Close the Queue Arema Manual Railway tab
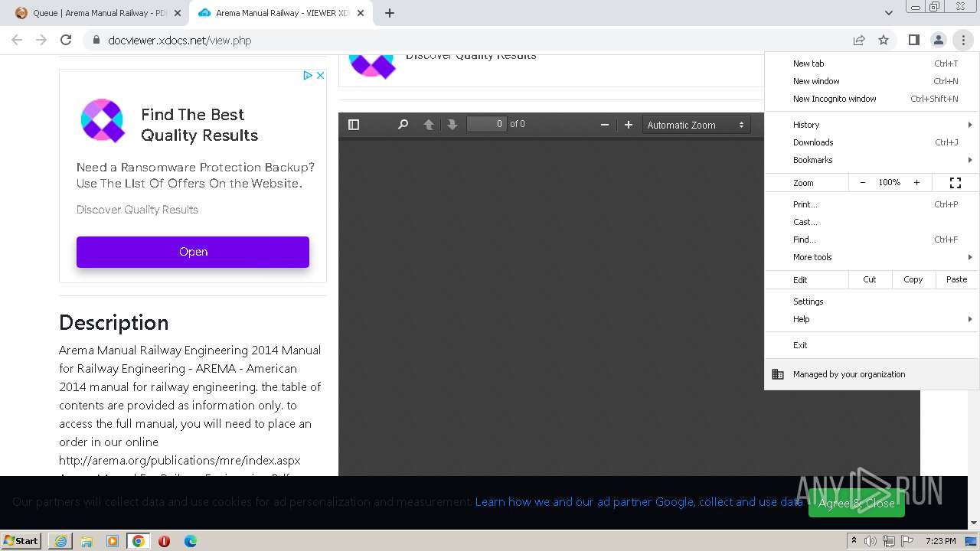The image size is (980, 551). pos(178,13)
